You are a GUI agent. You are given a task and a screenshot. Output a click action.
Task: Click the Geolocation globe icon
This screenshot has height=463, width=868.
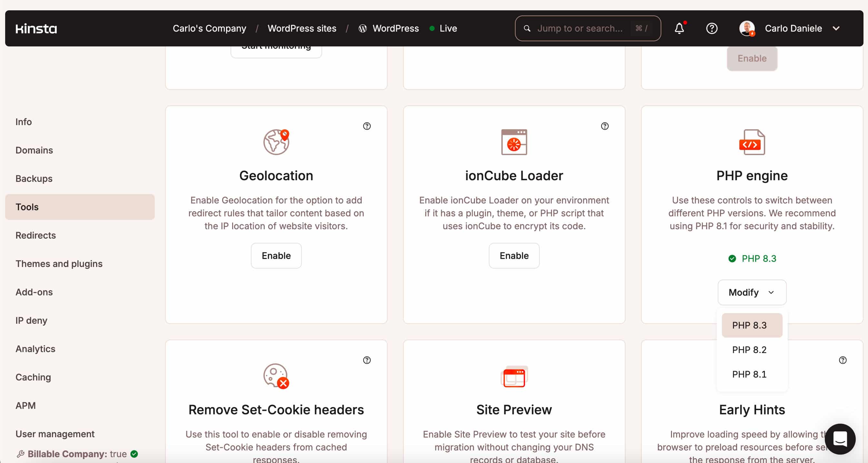(x=276, y=142)
